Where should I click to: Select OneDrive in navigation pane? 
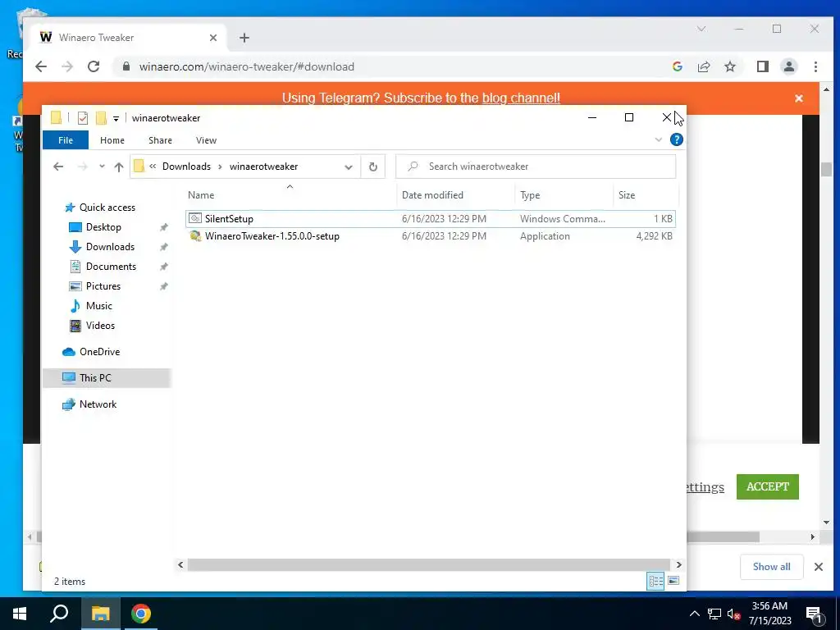pyautogui.click(x=99, y=352)
